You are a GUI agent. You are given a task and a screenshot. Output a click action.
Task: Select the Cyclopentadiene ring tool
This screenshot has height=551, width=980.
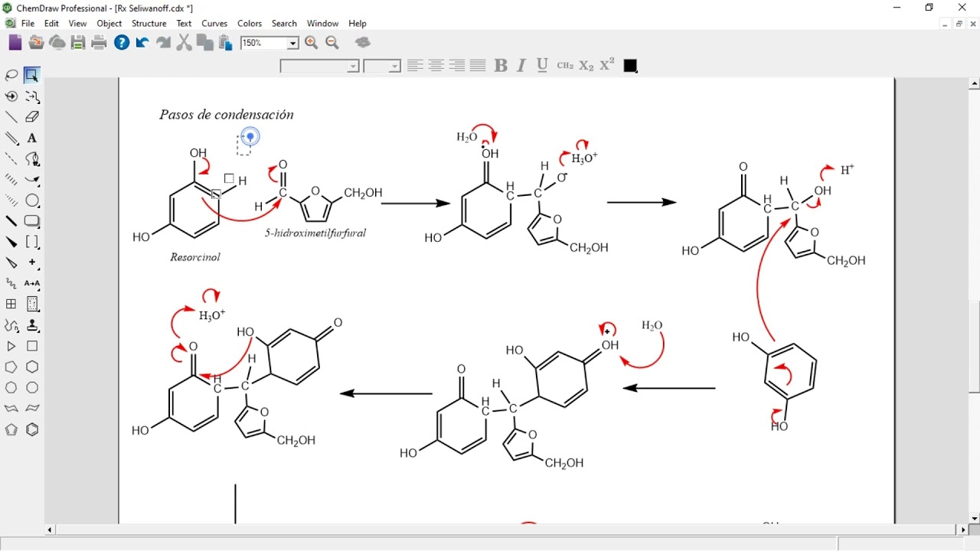[x=11, y=430]
